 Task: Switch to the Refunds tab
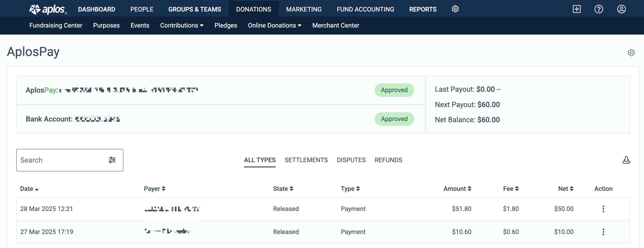pyautogui.click(x=388, y=160)
